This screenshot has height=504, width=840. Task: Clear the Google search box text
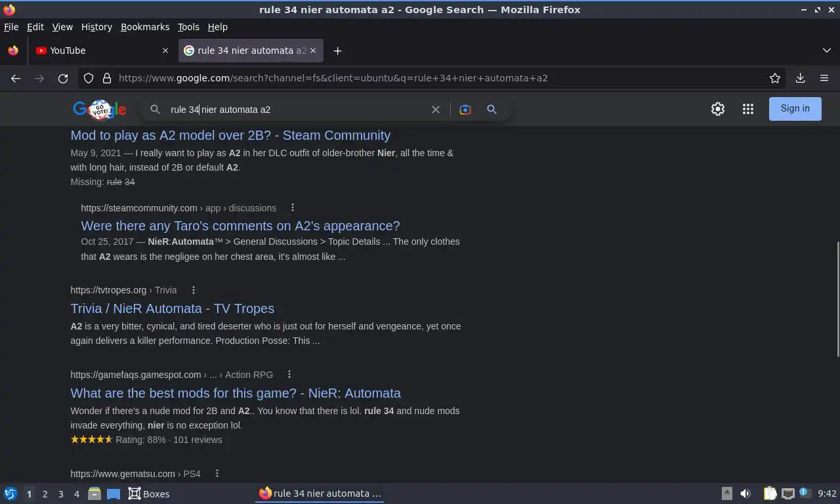435,110
